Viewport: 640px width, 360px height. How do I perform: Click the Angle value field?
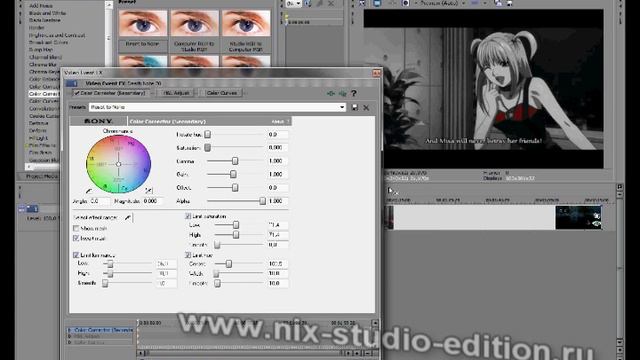pyautogui.click(x=99, y=201)
